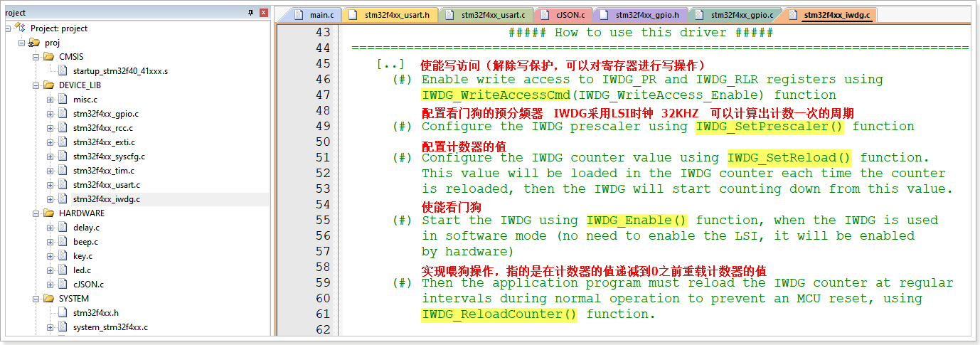The image size is (980, 345).
Task: Click the target icon beside 'proj'
Action: coord(34,43)
